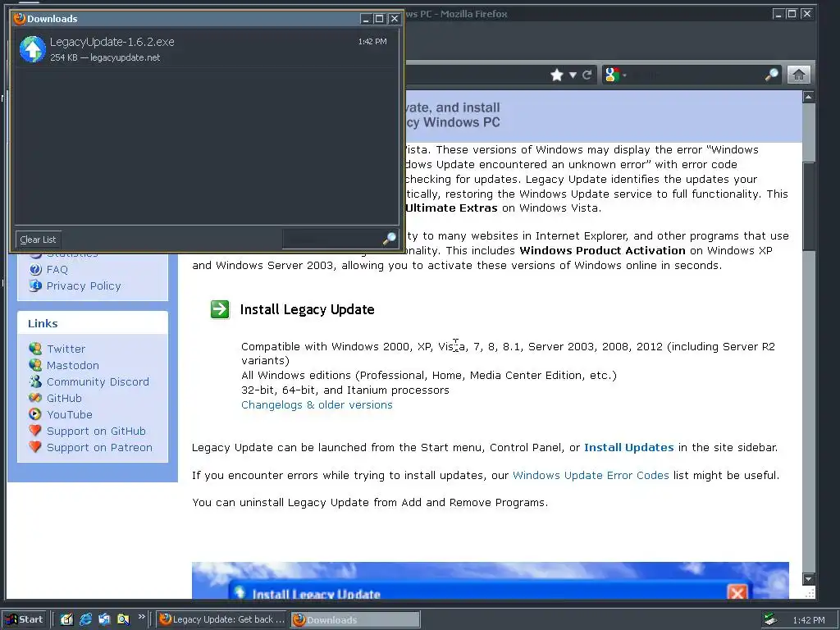Screen dimensions: 840x630
Task: Click the Support on Patreon heart icon
Action: tap(35, 447)
